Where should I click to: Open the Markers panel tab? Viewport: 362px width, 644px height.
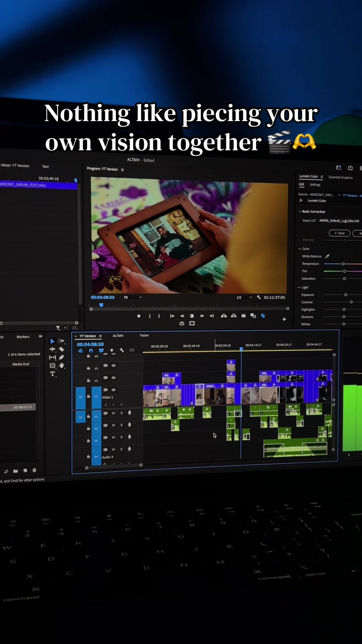(x=23, y=337)
